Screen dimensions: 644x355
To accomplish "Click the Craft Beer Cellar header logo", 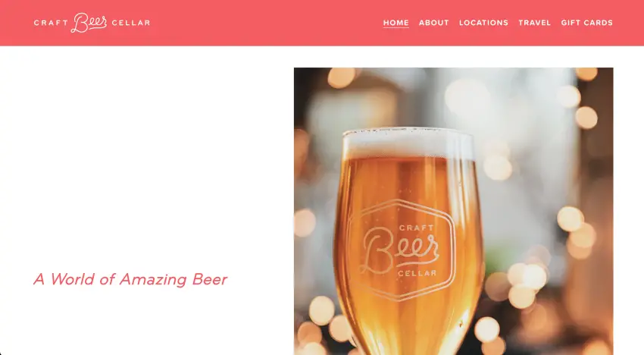I will pos(92,23).
